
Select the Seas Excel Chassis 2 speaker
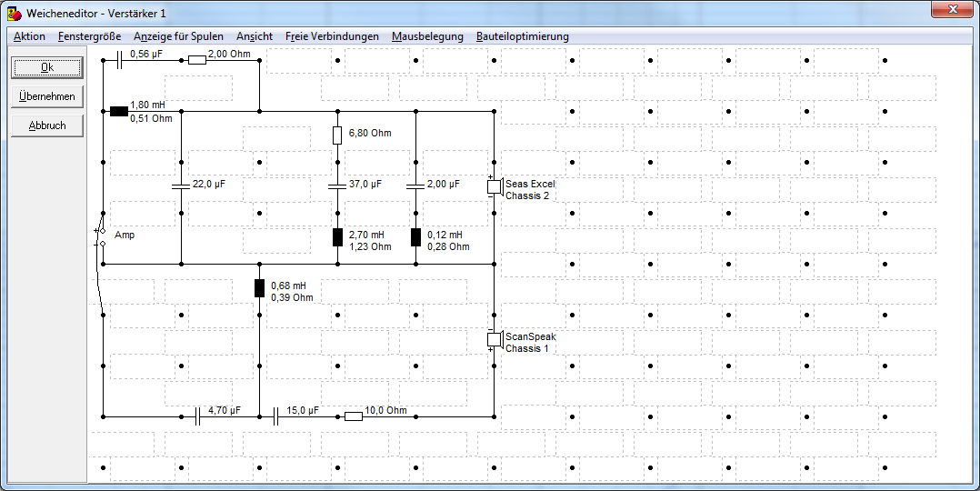[495, 187]
